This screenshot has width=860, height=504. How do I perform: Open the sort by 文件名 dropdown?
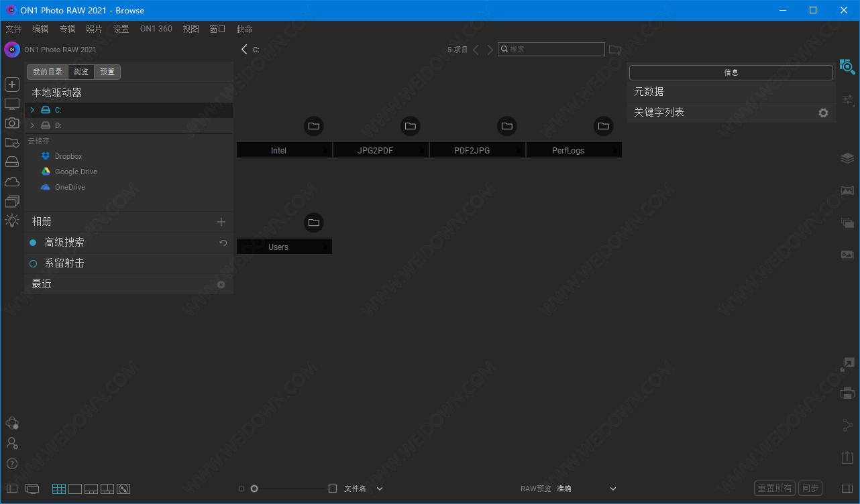364,489
